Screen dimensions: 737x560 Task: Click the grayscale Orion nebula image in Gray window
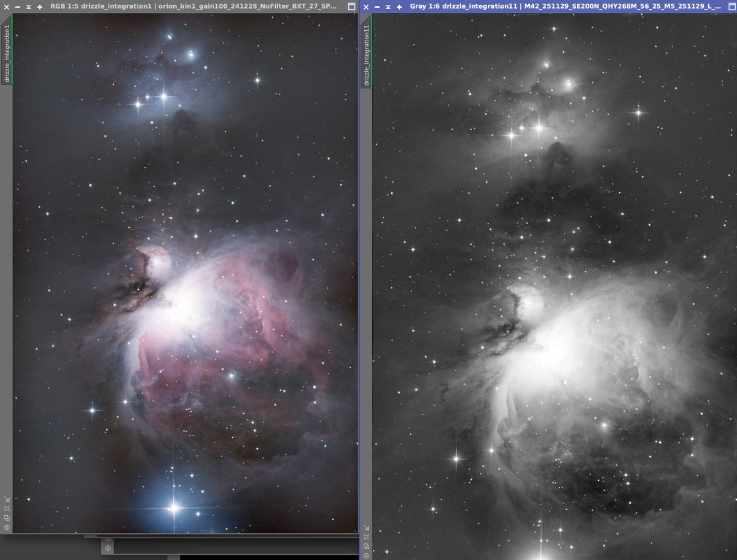(x=555, y=287)
